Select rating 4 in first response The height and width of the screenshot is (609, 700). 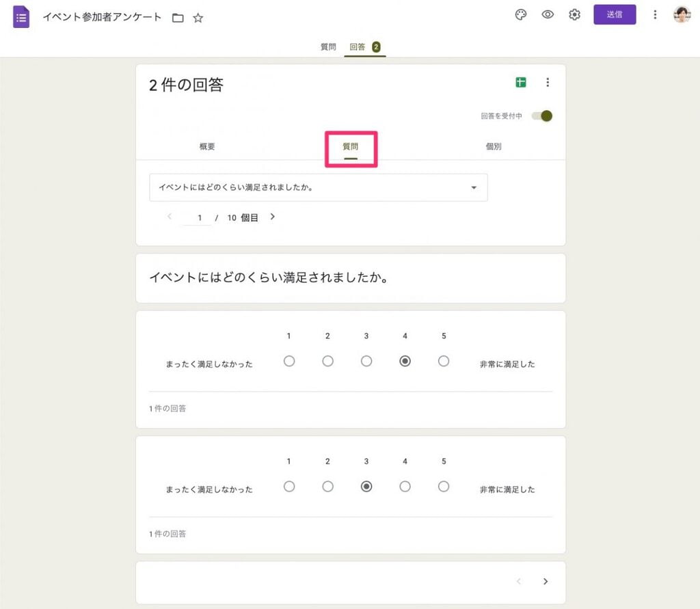pyautogui.click(x=405, y=361)
